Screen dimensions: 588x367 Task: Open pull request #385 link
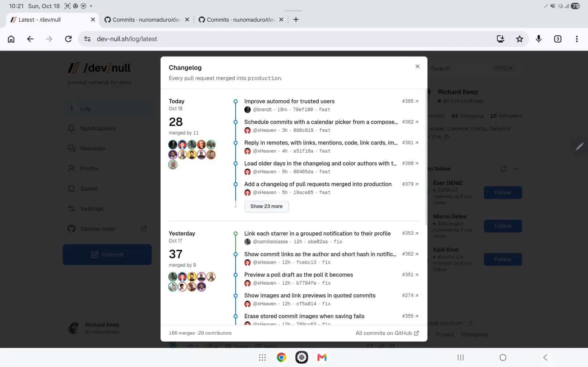(410, 101)
